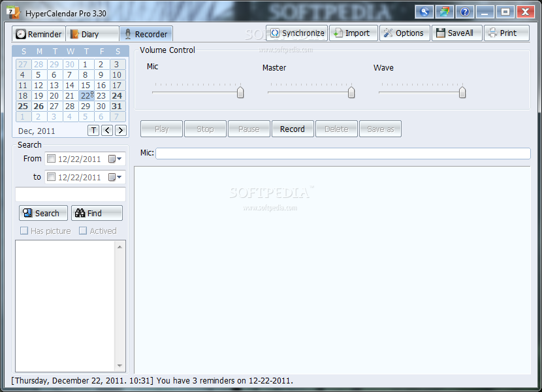Click the Pause button
This screenshot has height=392, width=542.
tap(249, 129)
